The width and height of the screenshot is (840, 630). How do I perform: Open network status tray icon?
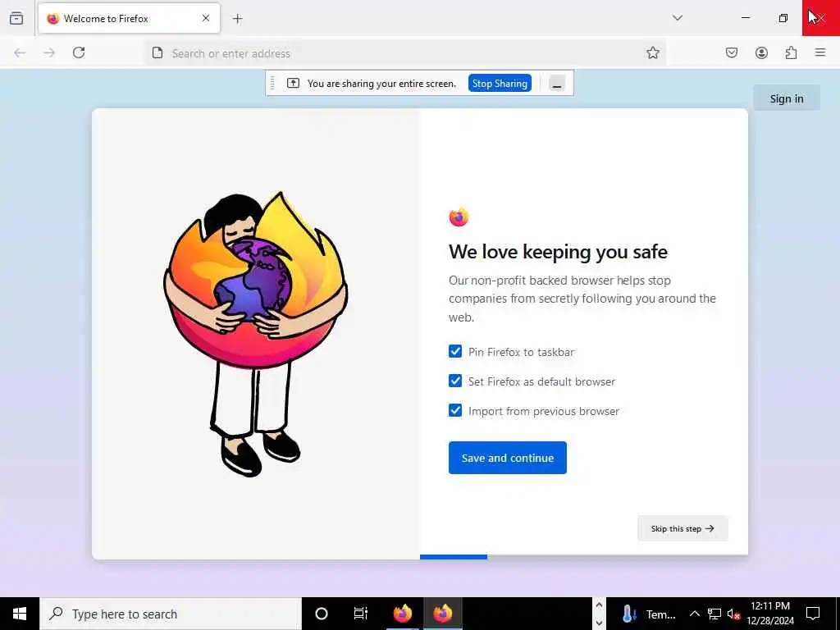point(714,614)
